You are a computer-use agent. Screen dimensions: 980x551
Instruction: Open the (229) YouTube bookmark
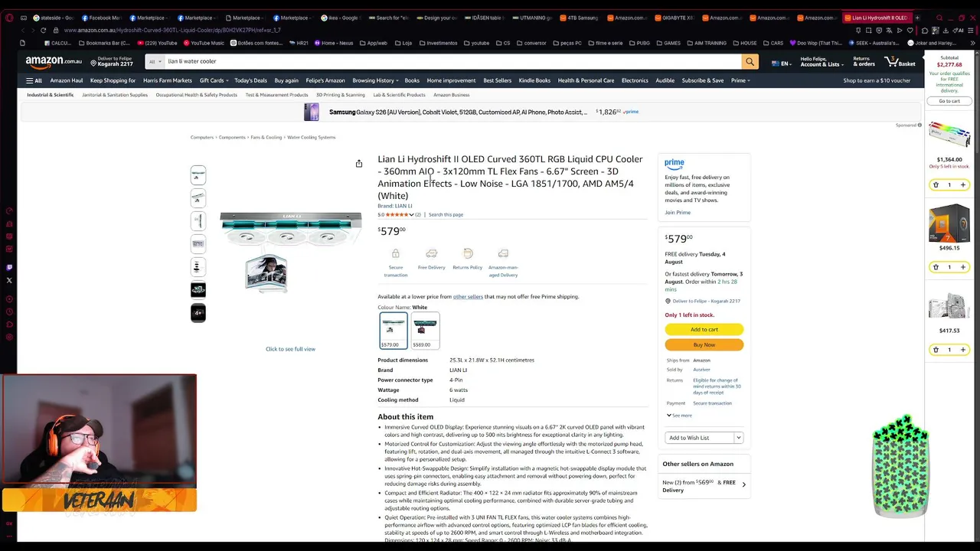(x=157, y=43)
